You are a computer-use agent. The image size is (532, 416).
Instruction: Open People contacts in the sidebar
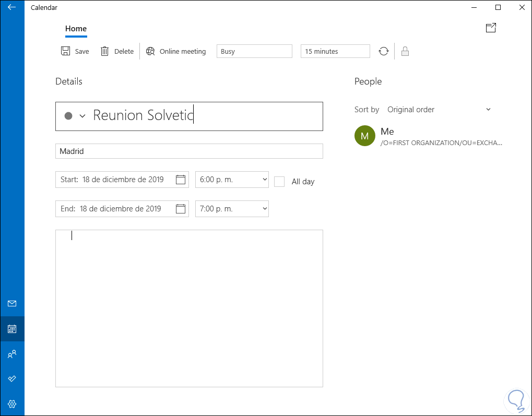12,354
